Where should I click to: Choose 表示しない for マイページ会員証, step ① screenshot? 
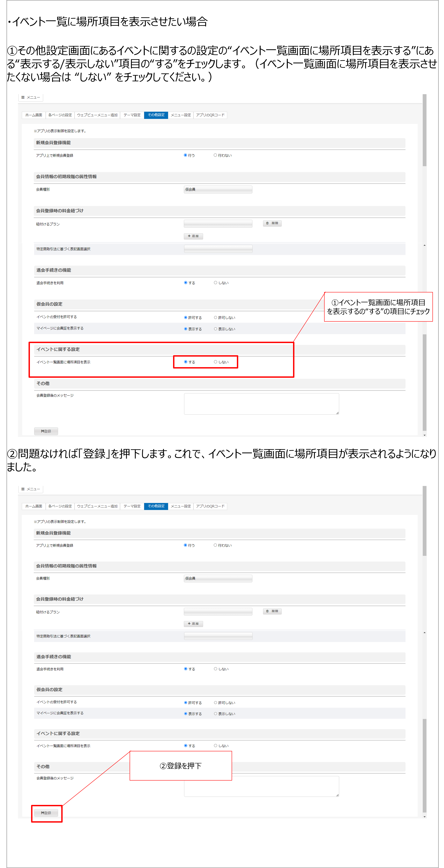215,329
